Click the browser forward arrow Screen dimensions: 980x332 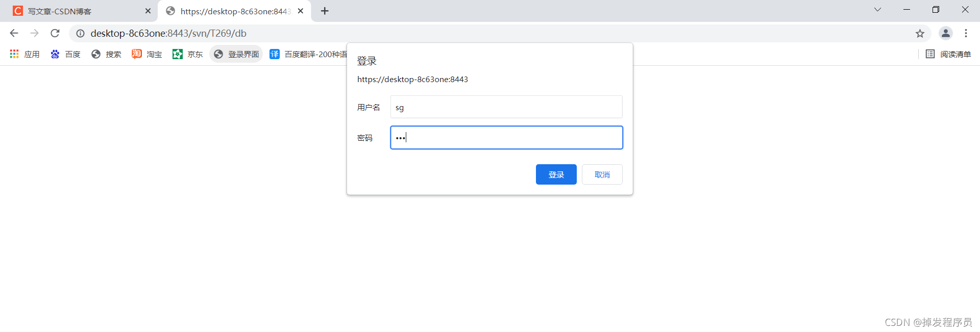[34, 33]
